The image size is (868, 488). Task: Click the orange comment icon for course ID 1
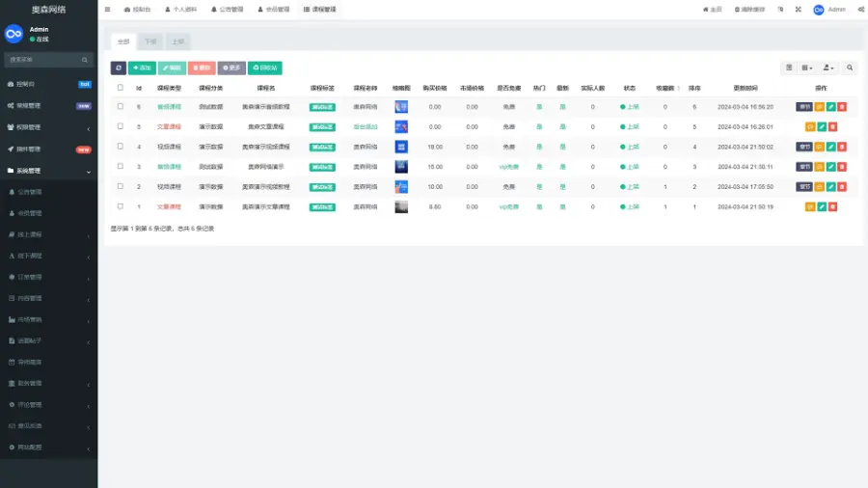pyautogui.click(x=810, y=206)
